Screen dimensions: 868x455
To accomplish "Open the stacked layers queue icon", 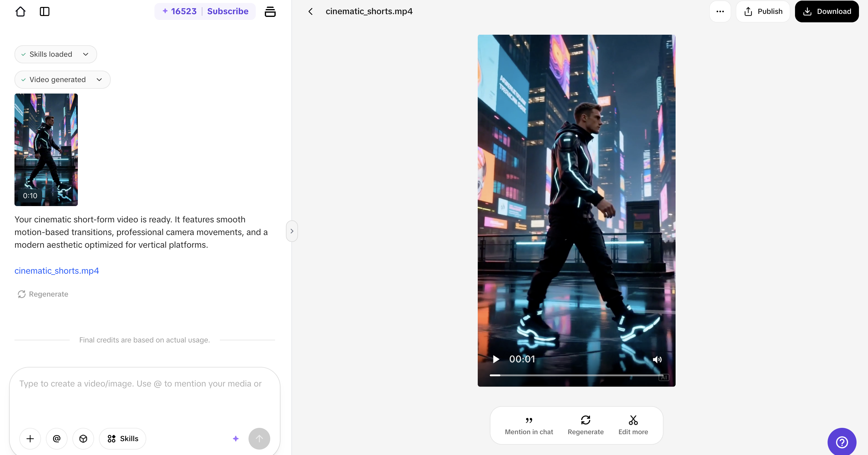I will tap(270, 11).
